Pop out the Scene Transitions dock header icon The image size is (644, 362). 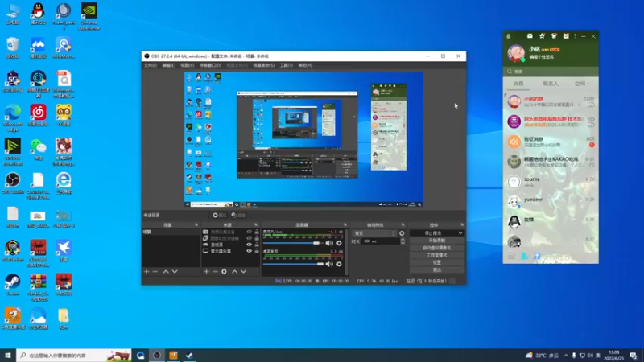pyautogui.click(x=403, y=225)
